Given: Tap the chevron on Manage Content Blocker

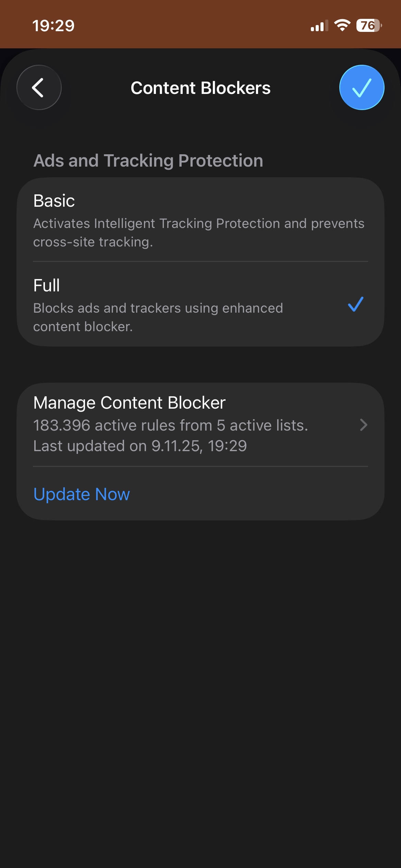Looking at the screenshot, I should tap(363, 425).
